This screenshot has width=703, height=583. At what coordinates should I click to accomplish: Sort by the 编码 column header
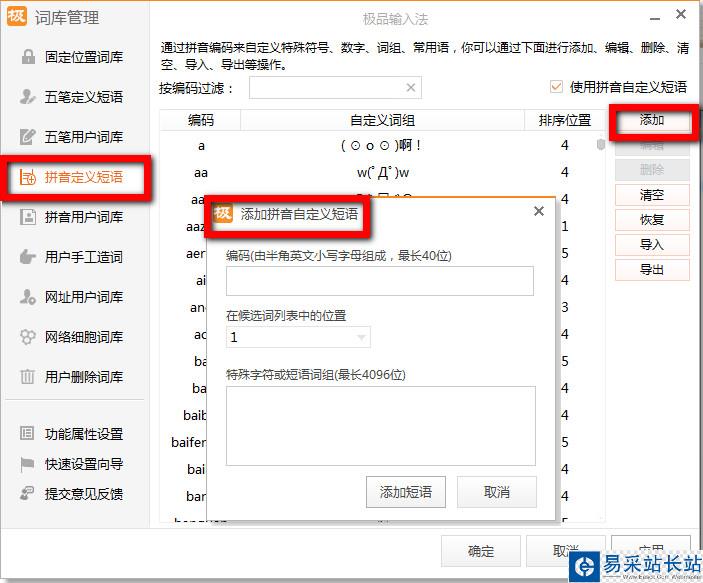[x=200, y=120]
